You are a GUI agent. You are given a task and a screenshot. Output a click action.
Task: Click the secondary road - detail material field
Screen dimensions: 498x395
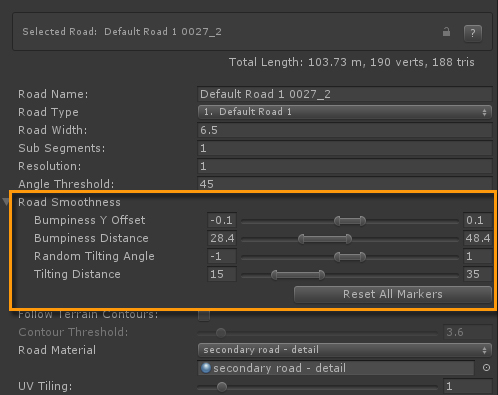[x=336, y=368]
